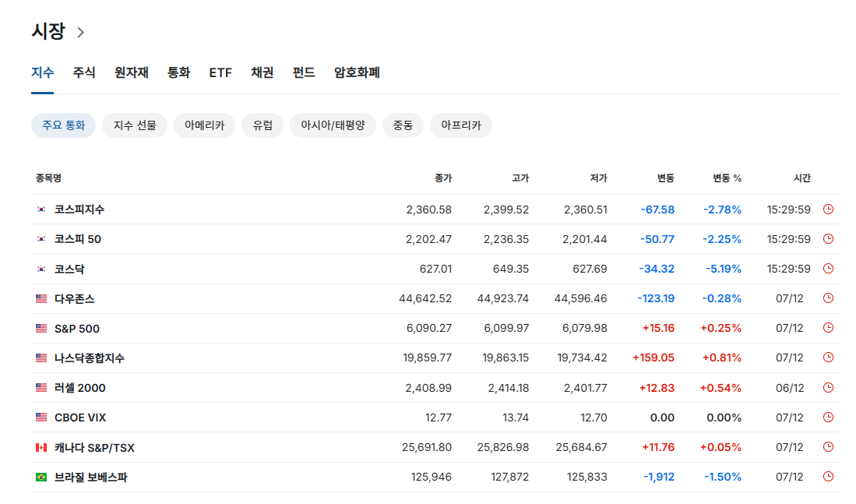The image size is (856, 504).
Task: Switch to the 통화 tab
Action: point(178,72)
